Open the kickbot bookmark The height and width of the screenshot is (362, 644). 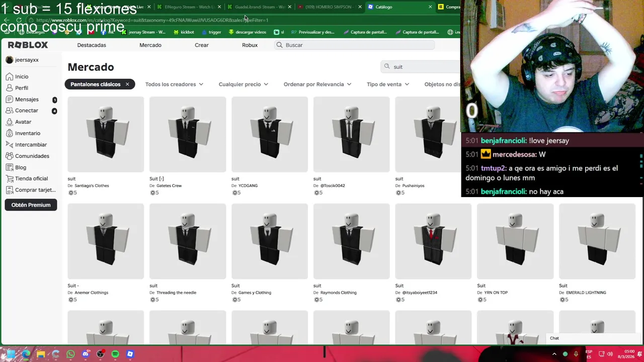click(184, 32)
